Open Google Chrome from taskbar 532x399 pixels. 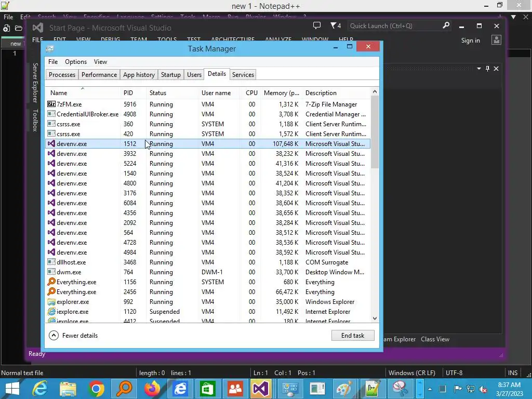pyautogui.click(x=96, y=389)
